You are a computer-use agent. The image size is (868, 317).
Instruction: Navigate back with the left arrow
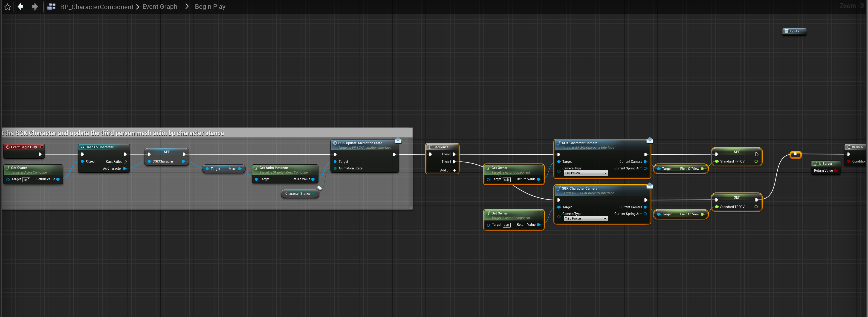[20, 7]
